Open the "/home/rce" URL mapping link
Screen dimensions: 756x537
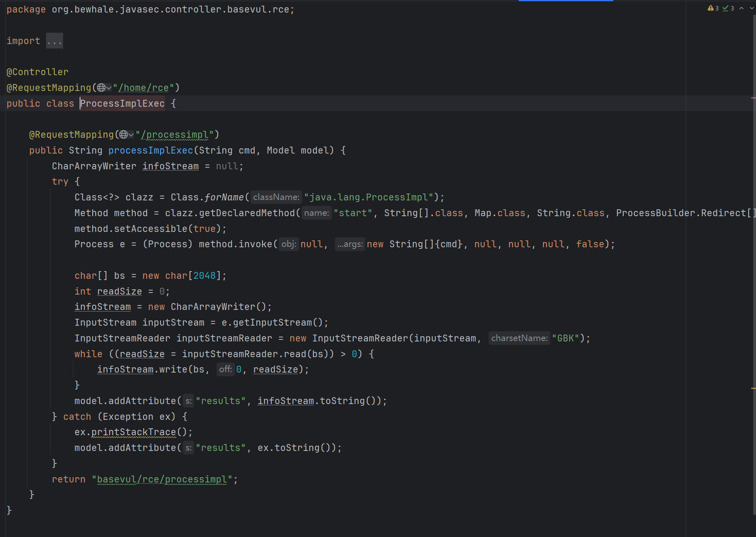[144, 88]
